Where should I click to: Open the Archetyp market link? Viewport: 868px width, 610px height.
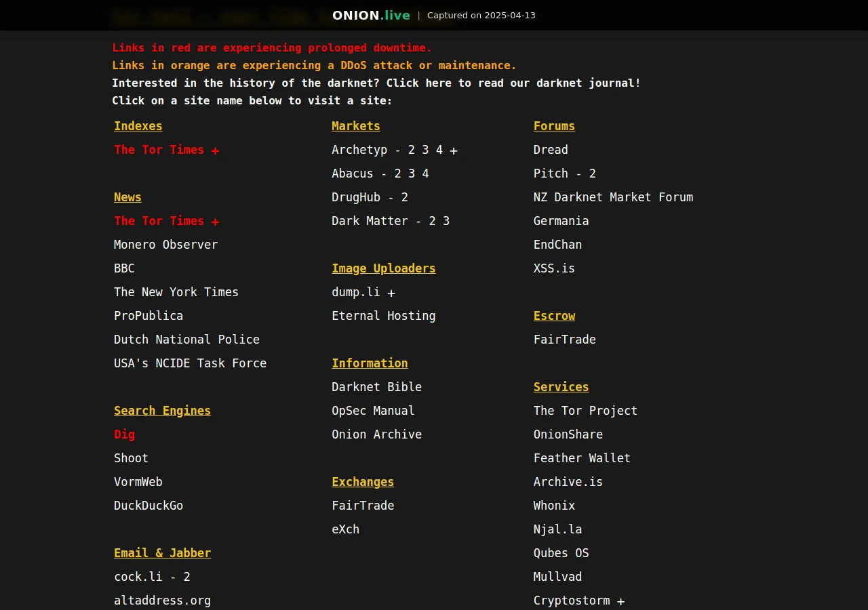click(359, 150)
